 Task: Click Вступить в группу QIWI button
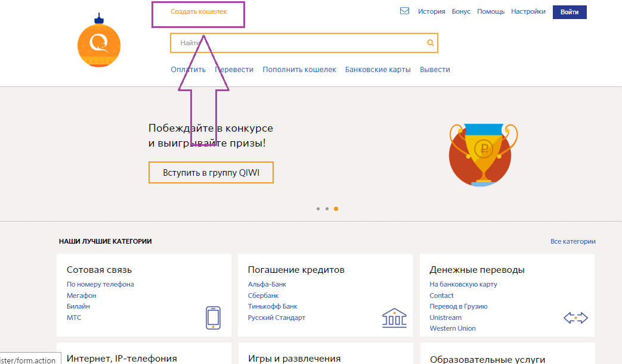point(211,173)
